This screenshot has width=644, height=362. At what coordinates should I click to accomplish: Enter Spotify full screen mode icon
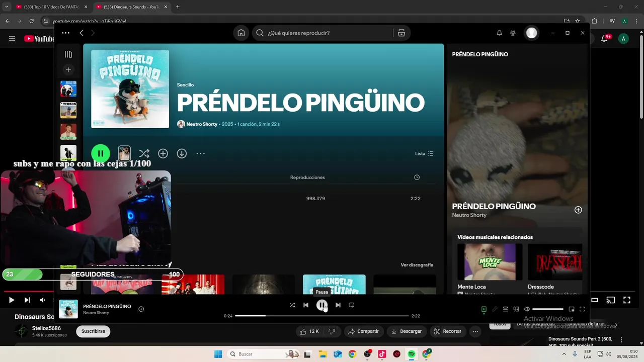582,309
